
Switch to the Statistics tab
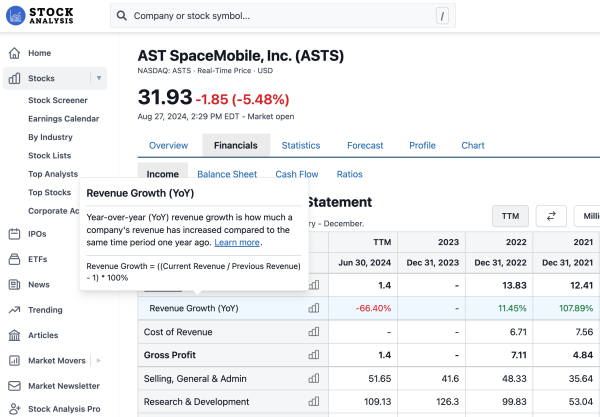point(301,145)
